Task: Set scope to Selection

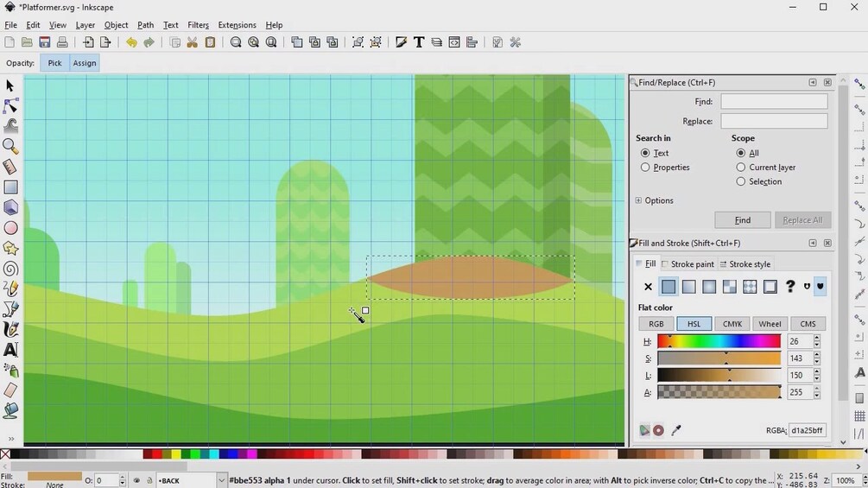Action: (741, 181)
